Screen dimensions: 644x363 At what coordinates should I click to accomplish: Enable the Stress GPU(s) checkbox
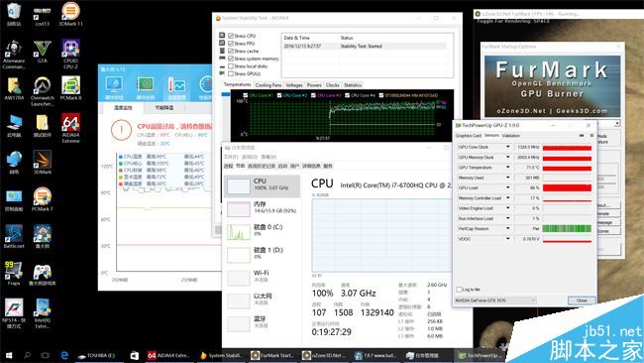coord(231,73)
